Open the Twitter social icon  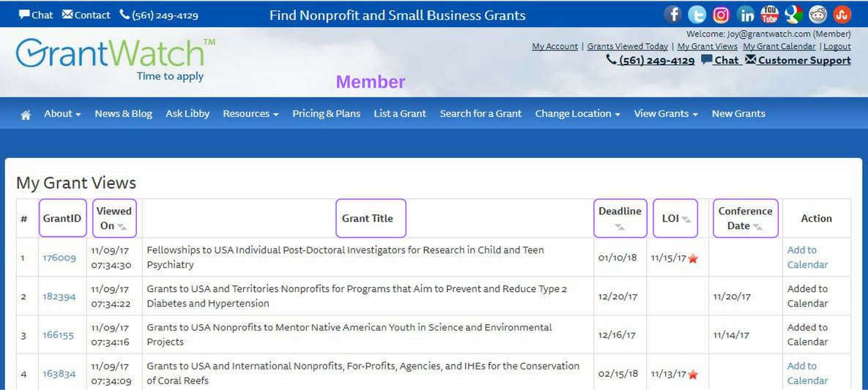pos(697,15)
